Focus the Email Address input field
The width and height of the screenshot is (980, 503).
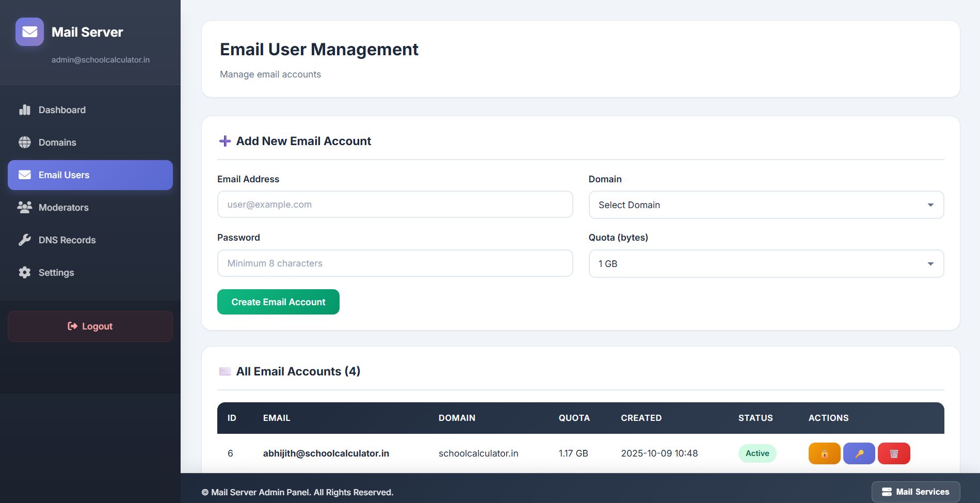click(395, 205)
